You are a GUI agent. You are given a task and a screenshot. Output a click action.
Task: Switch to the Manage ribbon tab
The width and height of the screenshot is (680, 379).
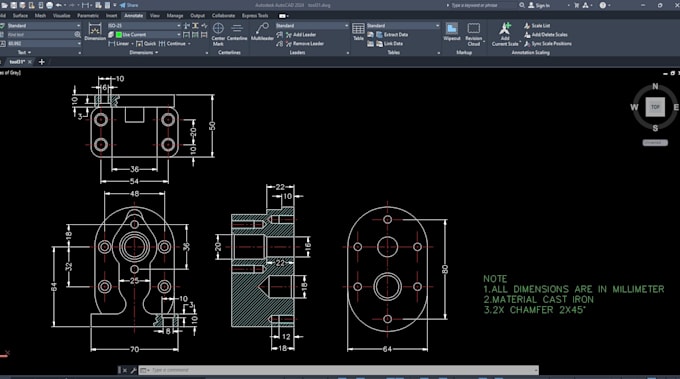point(175,16)
